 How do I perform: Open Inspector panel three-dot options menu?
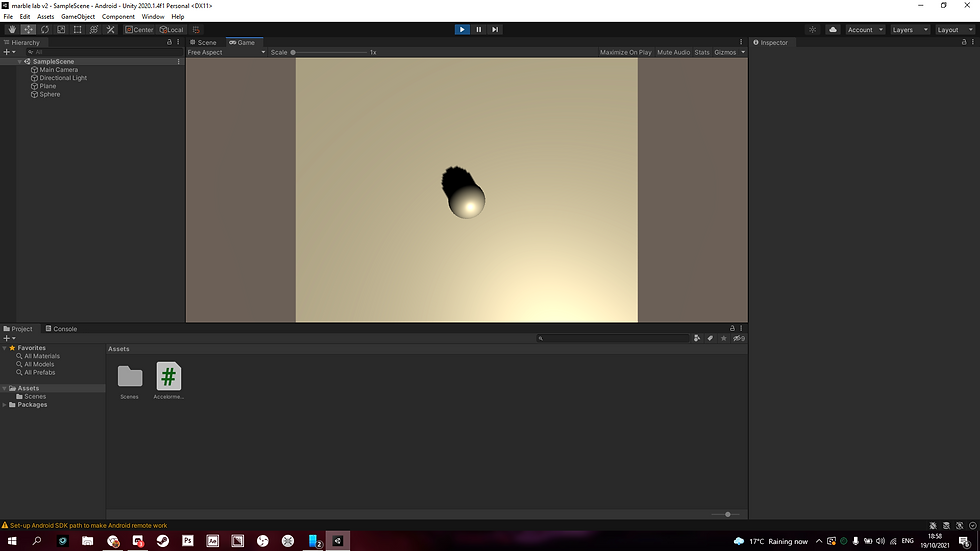pyautogui.click(x=972, y=42)
